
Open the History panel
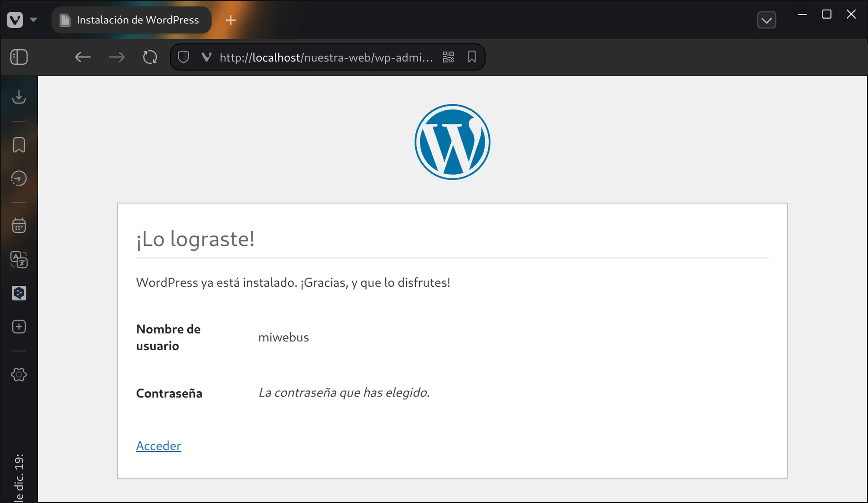tap(19, 179)
